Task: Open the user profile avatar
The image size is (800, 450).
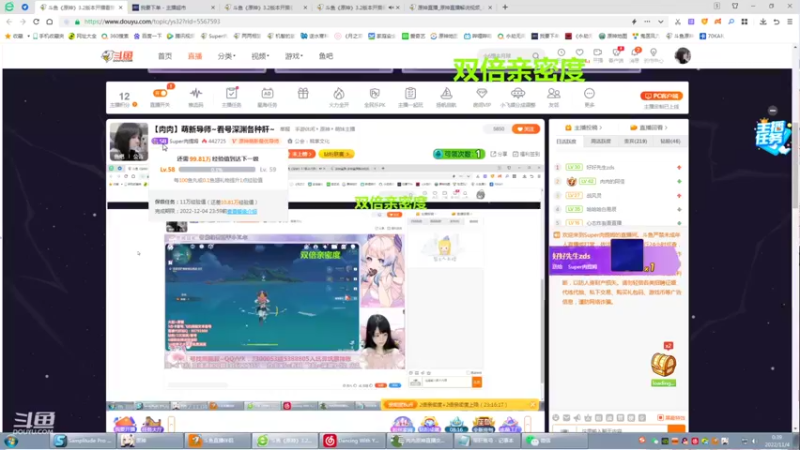Action: [x=683, y=56]
